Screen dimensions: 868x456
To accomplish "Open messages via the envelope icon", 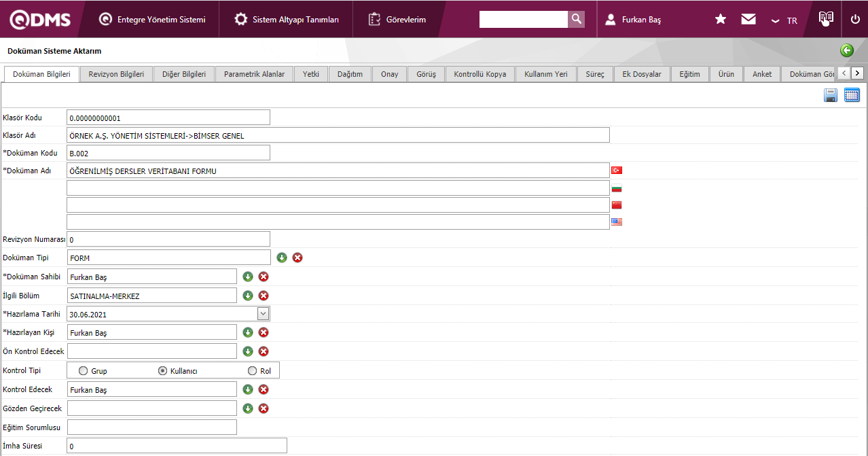I will pos(748,20).
